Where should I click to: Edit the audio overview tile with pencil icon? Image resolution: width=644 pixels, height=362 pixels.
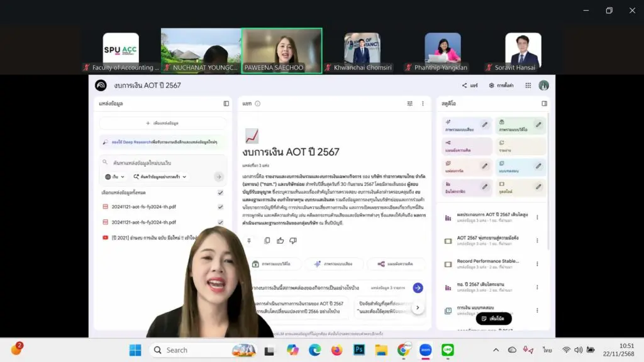click(485, 125)
